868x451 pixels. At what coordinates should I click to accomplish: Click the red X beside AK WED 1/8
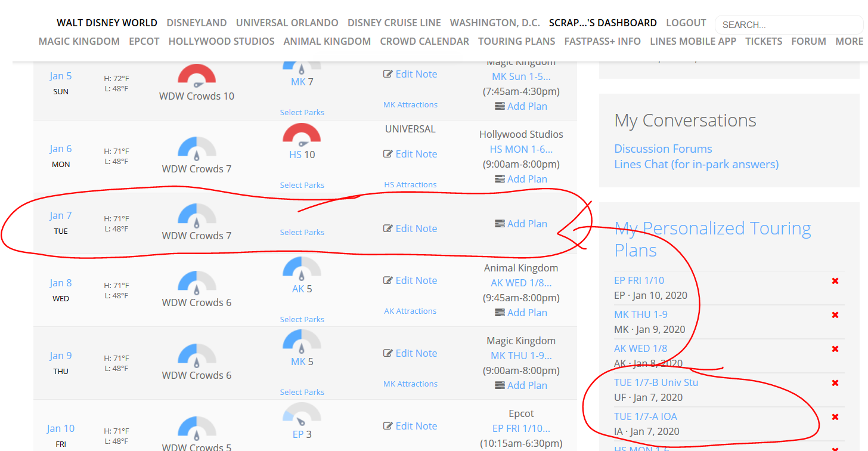point(835,349)
